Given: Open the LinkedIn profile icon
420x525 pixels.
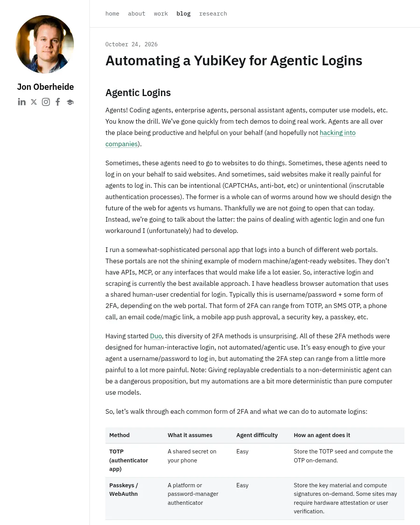Looking at the screenshot, I should coord(22,102).
